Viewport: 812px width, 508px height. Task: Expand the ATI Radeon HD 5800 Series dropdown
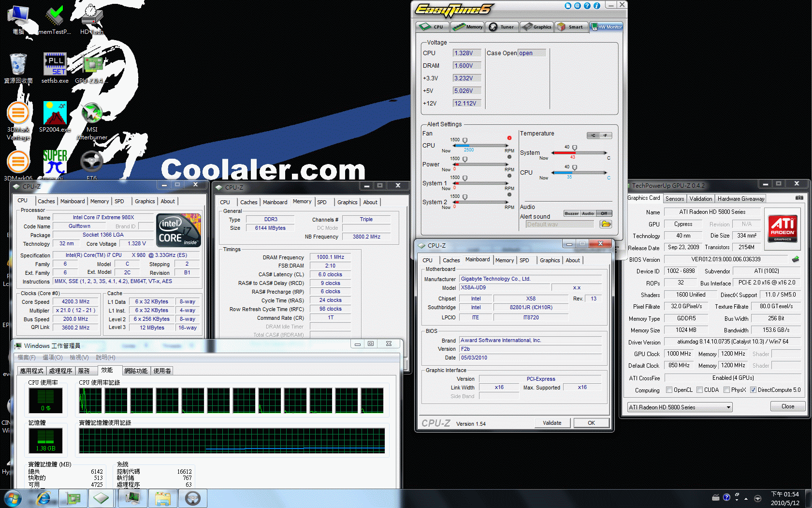pyautogui.click(x=680, y=407)
